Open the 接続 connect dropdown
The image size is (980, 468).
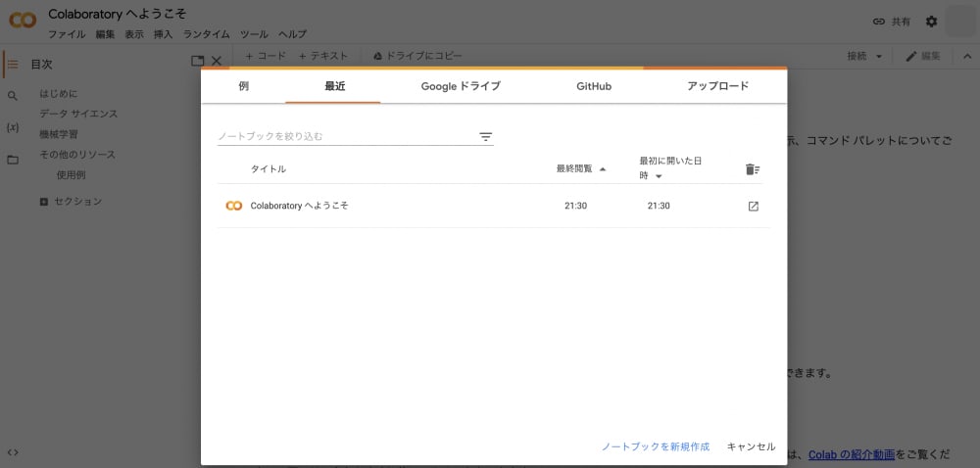coord(865,56)
